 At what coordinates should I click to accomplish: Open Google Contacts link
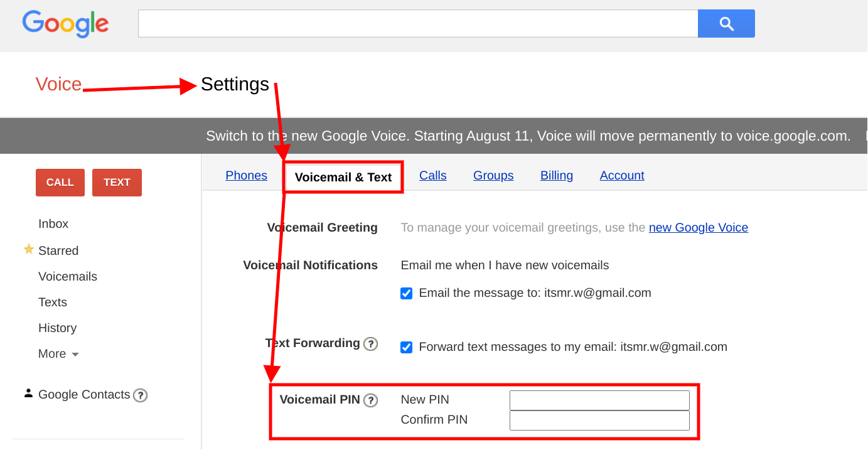coord(84,395)
